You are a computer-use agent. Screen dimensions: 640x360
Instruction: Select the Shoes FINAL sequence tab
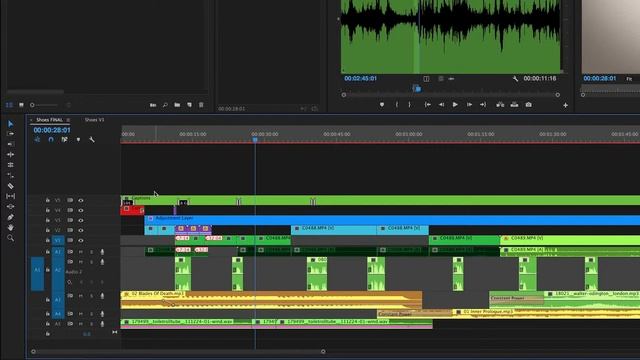[49, 120]
